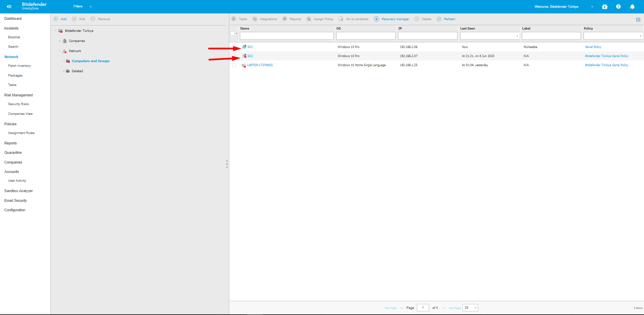Toggle the select-all checkbox in header
This screenshot has height=315, width=644.
point(233,34)
